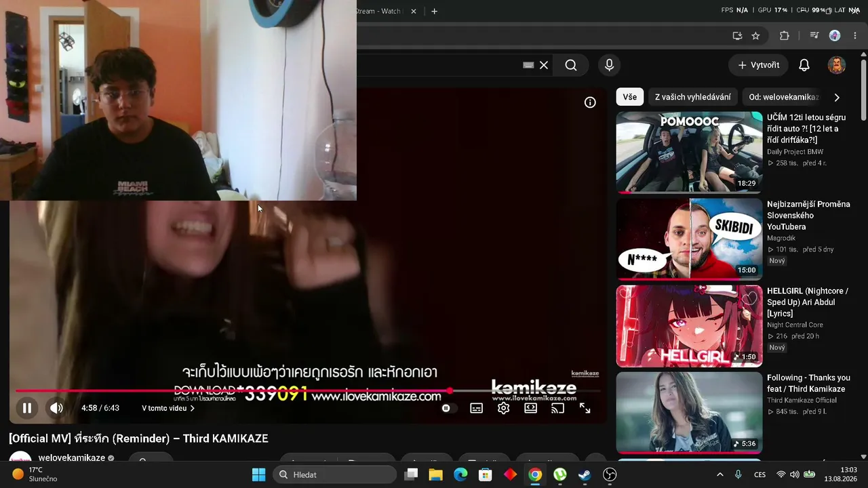The width and height of the screenshot is (868, 488).
Task: Open Microsoft Store from the taskbar
Action: (x=485, y=474)
